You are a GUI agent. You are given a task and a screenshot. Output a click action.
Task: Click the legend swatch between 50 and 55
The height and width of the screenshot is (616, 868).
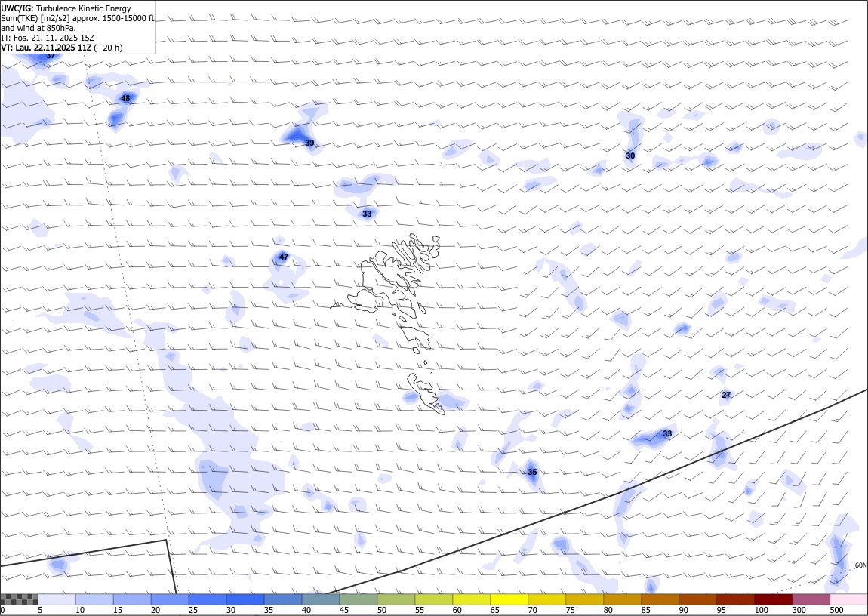[x=396, y=599]
